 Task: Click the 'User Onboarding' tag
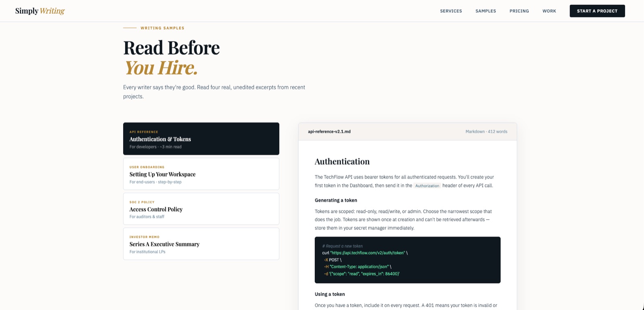point(147,167)
